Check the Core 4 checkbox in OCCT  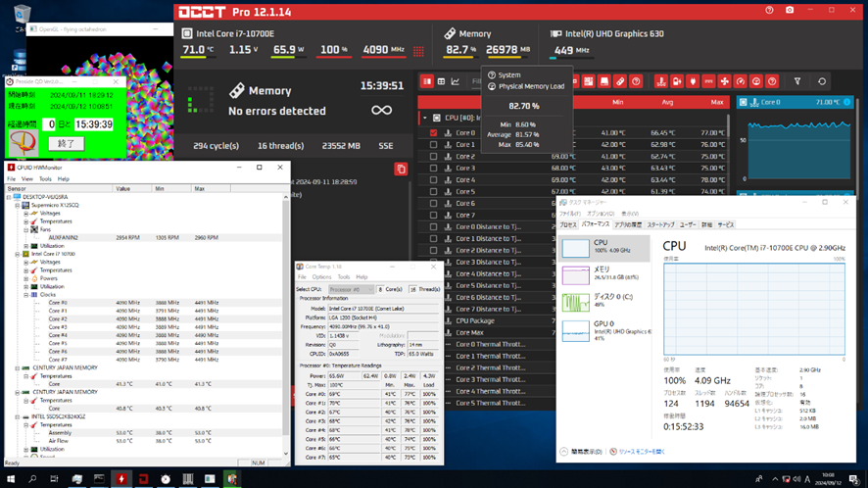pos(433,180)
